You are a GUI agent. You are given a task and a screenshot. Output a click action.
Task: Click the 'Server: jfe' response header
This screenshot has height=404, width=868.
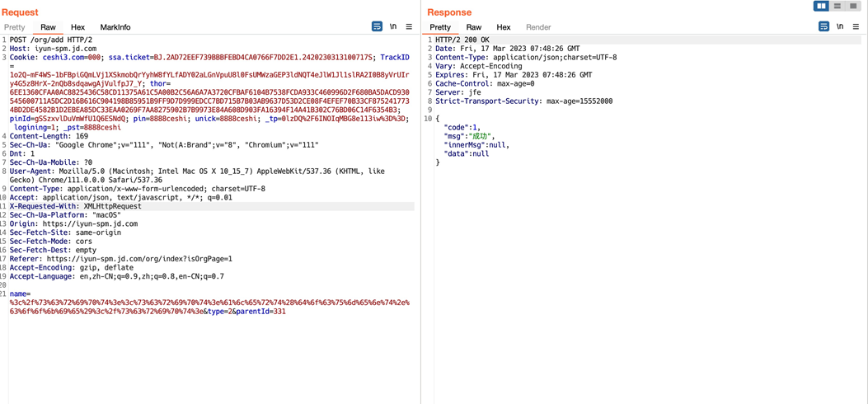click(458, 92)
